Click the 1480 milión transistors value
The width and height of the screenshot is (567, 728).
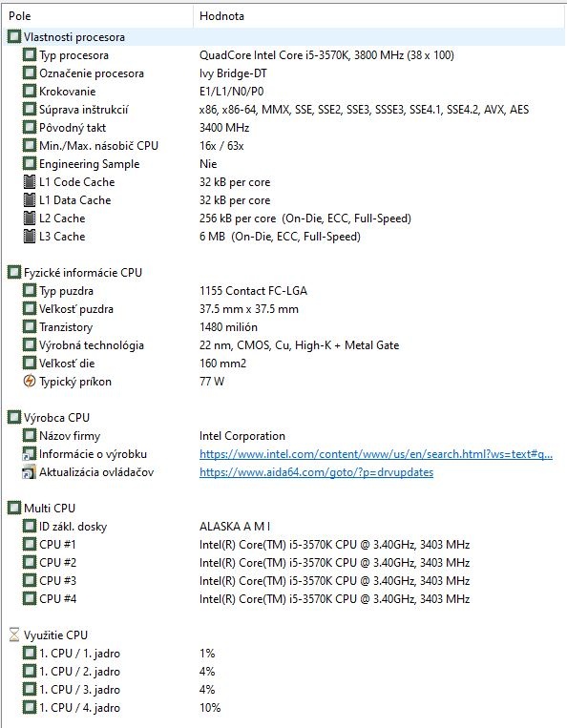[x=228, y=327]
